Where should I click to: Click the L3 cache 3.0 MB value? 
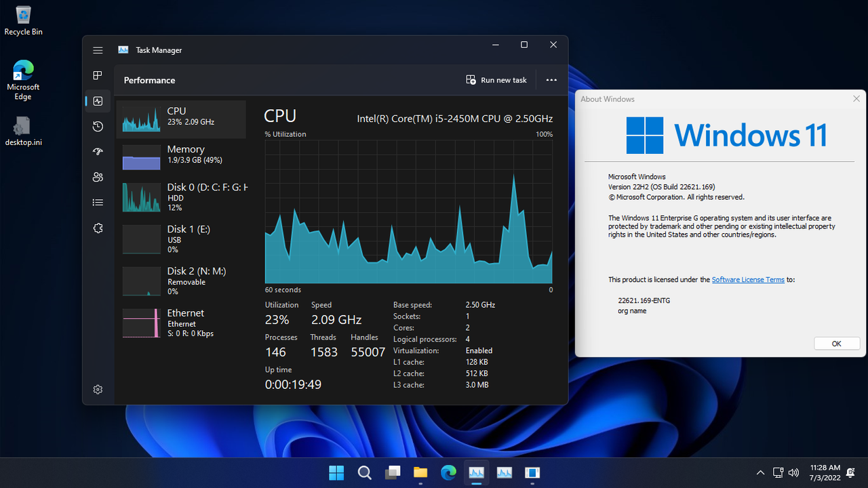477,385
